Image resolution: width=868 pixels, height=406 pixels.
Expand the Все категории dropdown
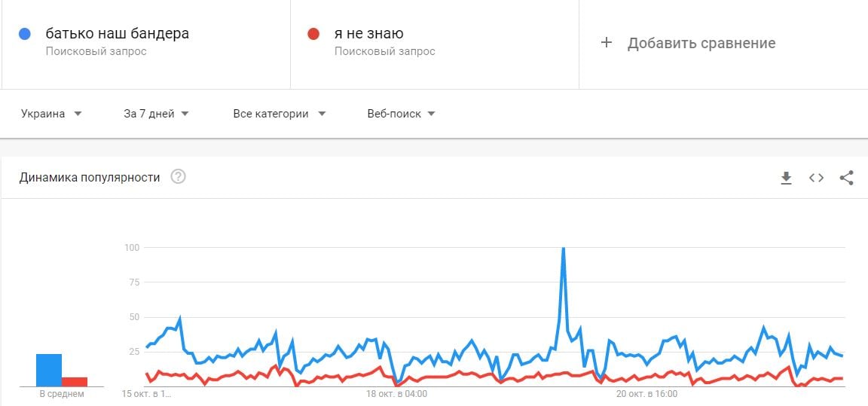pyautogui.click(x=280, y=114)
